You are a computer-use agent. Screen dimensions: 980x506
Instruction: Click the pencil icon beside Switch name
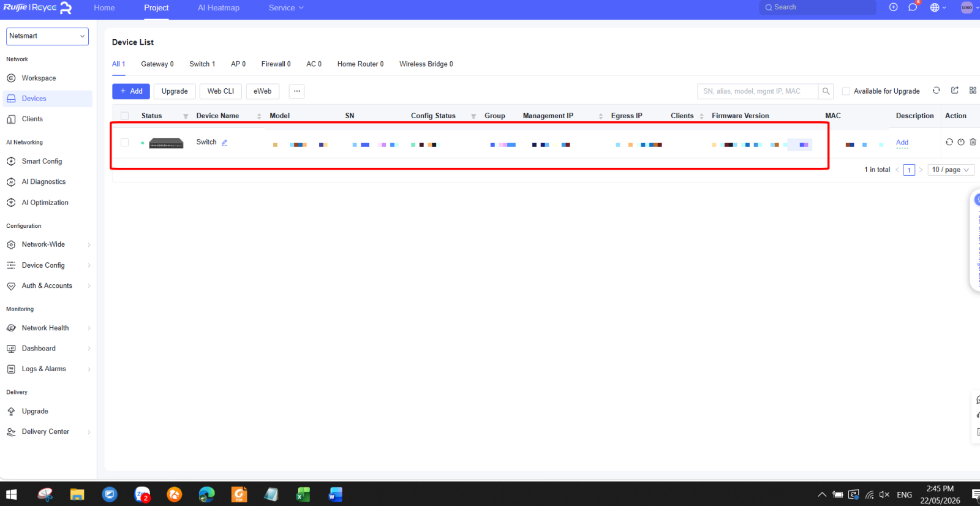[x=225, y=142]
